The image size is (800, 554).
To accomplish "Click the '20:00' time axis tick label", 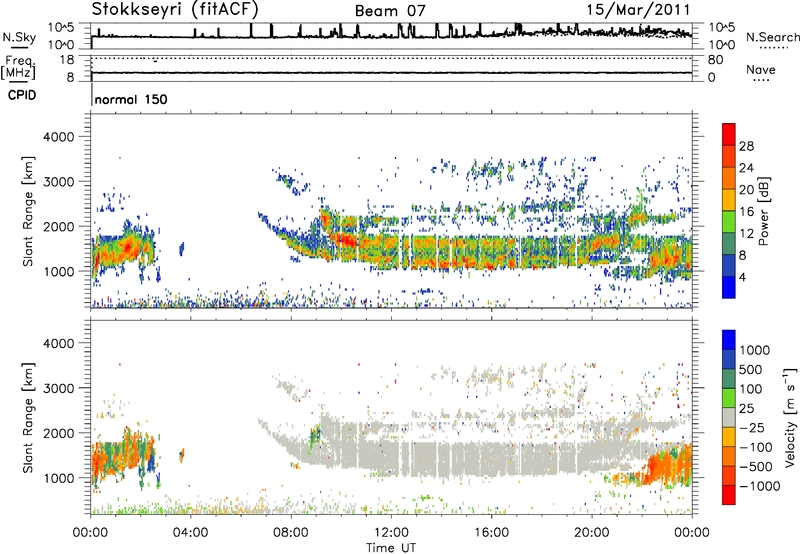I will point(592,533).
